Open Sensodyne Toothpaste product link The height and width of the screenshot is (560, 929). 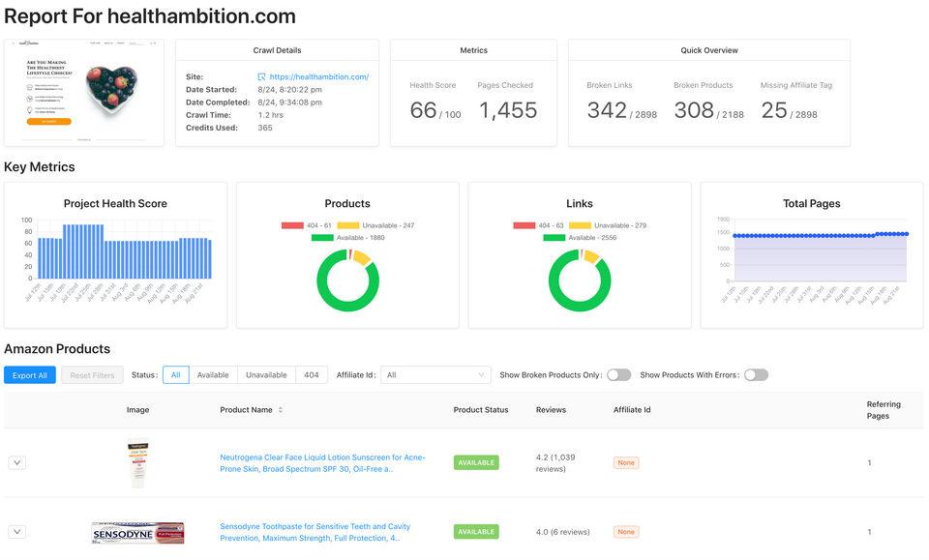(315, 532)
